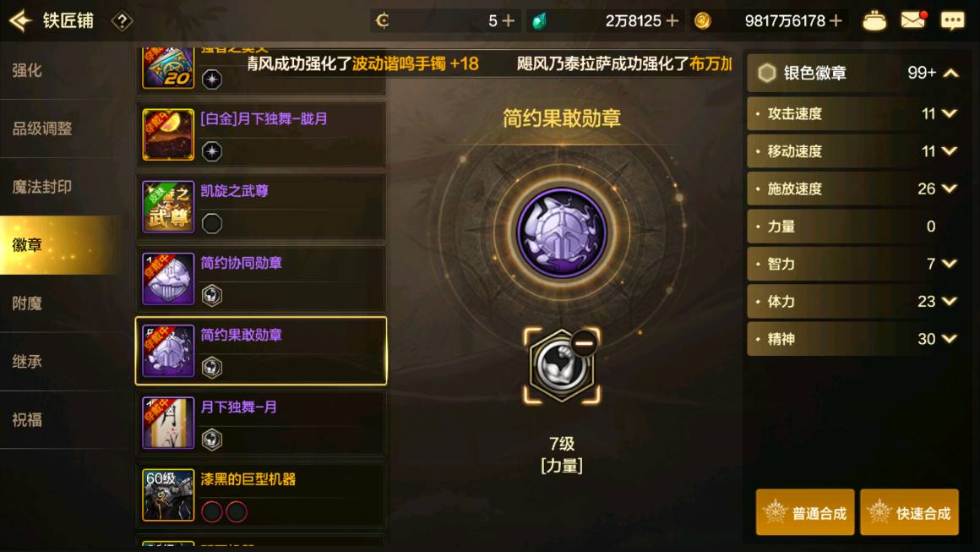Remove the strength emblem with minus icon
The image size is (980, 552).
click(x=584, y=342)
